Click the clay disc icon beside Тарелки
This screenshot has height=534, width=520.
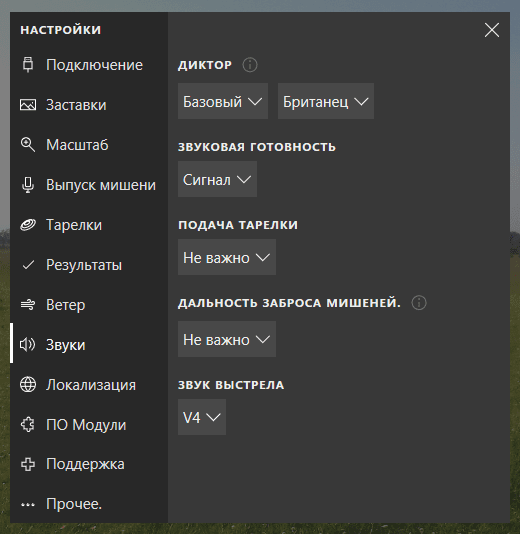click(28, 225)
